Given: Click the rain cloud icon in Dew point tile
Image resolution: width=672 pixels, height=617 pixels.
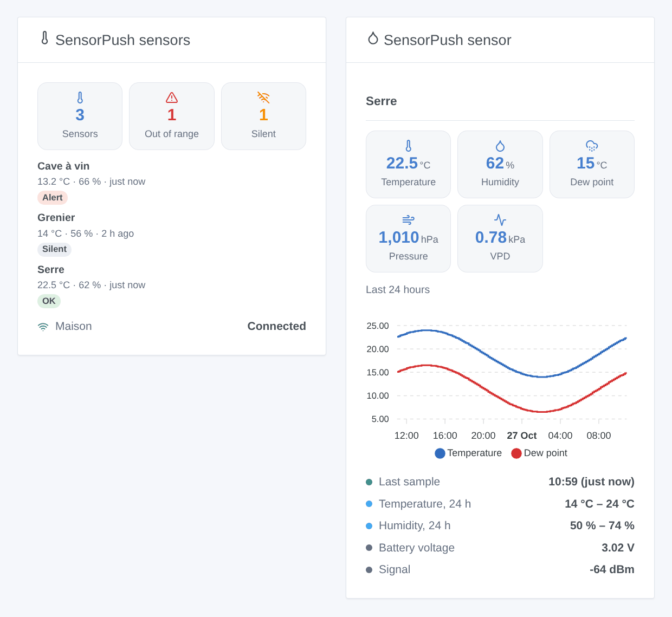Looking at the screenshot, I should coord(592,146).
